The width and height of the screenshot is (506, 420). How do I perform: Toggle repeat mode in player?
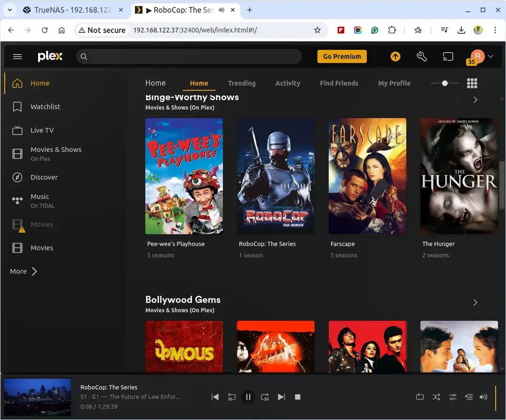coord(419,397)
